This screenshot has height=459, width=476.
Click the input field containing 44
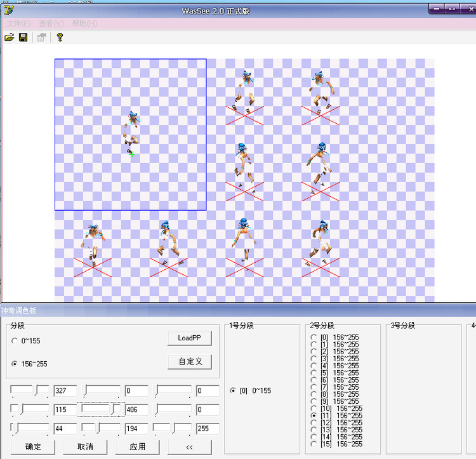[x=65, y=429]
